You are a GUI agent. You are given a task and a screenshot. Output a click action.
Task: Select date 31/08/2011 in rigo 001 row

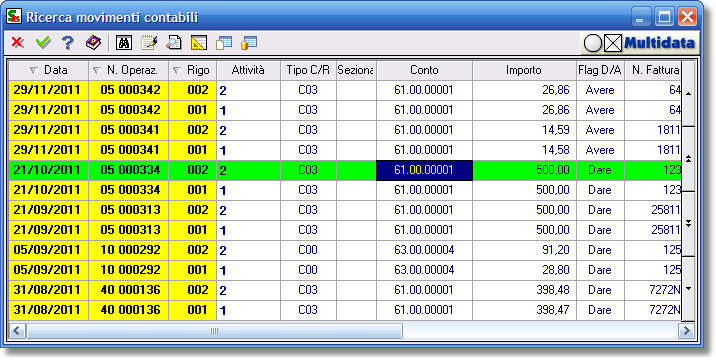[x=48, y=310]
